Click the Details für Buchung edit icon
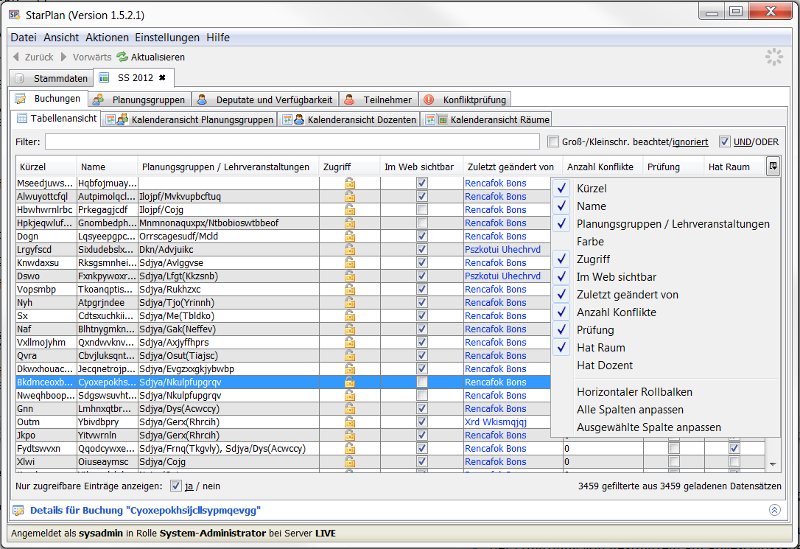This screenshot has width=800, height=549. point(18,510)
